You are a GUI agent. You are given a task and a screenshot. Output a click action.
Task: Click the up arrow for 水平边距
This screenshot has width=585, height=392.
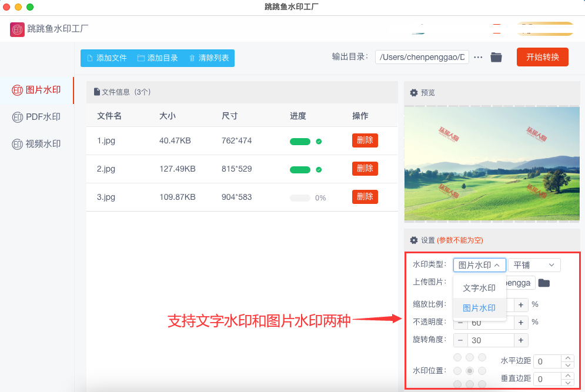click(567, 358)
